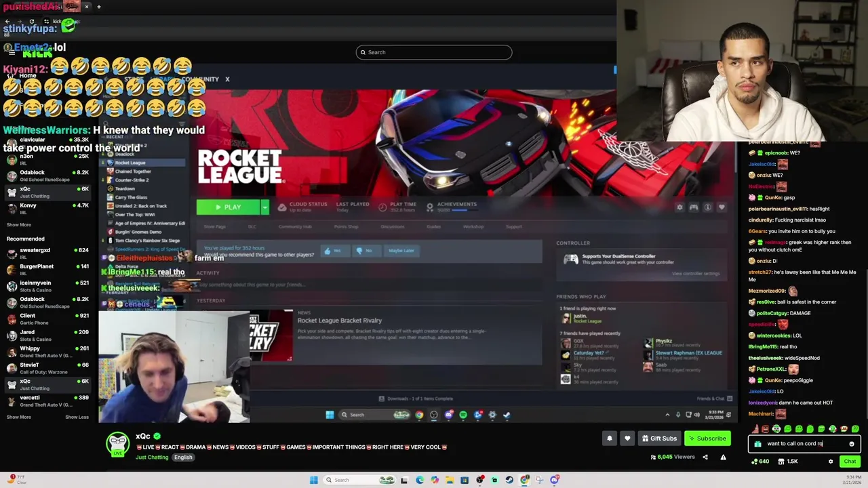
Task: Open the Points Shop tab in Steam
Action: 346,226
